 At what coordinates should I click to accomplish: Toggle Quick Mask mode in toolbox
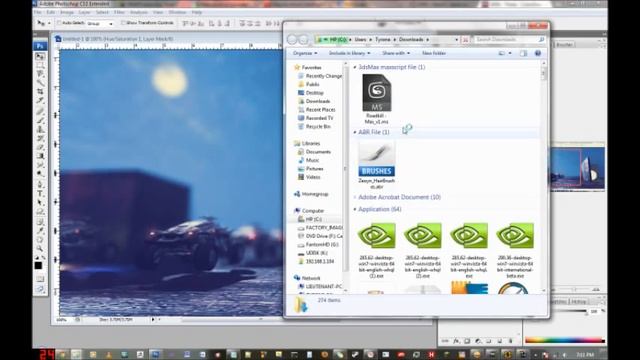(x=40, y=279)
